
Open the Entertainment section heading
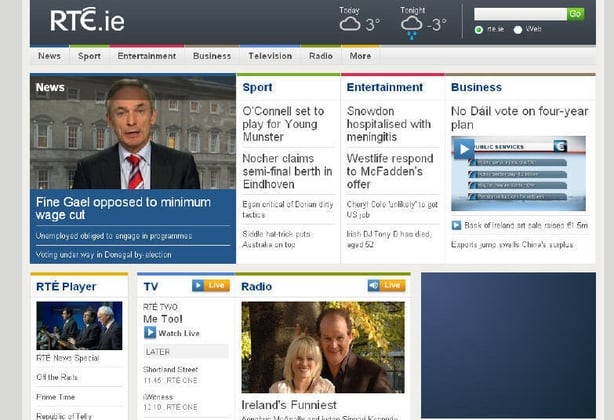point(385,87)
